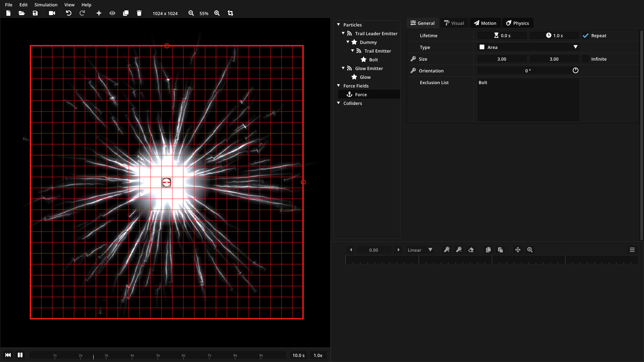The image size is (644, 362).
Task: Pause the simulation playback
Action: coord(20,355)
